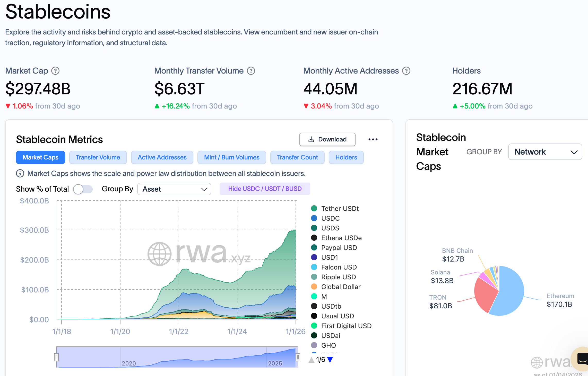Screen dimensions: 588x376
Task: Click Monthly Active Addresses help icon
Action: point(406,71)
